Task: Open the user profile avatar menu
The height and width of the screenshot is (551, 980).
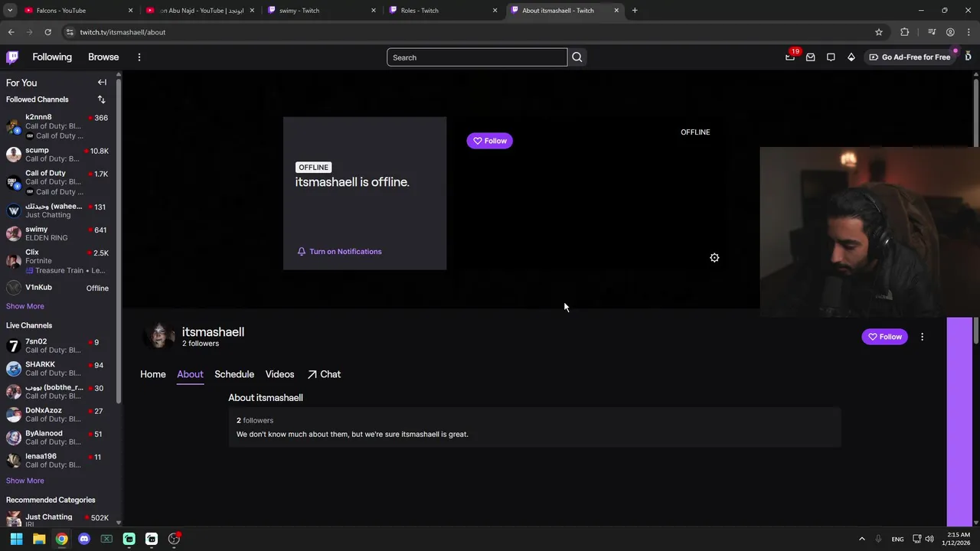Action: click(x=968, y=57)
